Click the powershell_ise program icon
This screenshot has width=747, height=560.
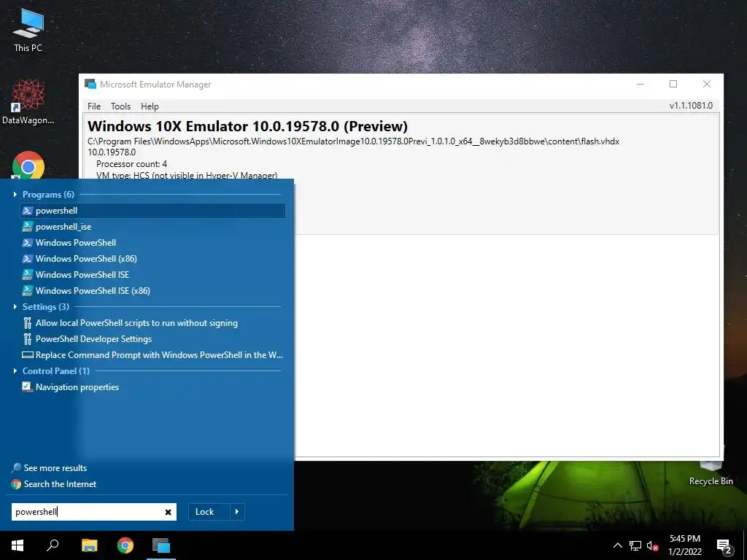pyautogui.click(x=28, y=227)
